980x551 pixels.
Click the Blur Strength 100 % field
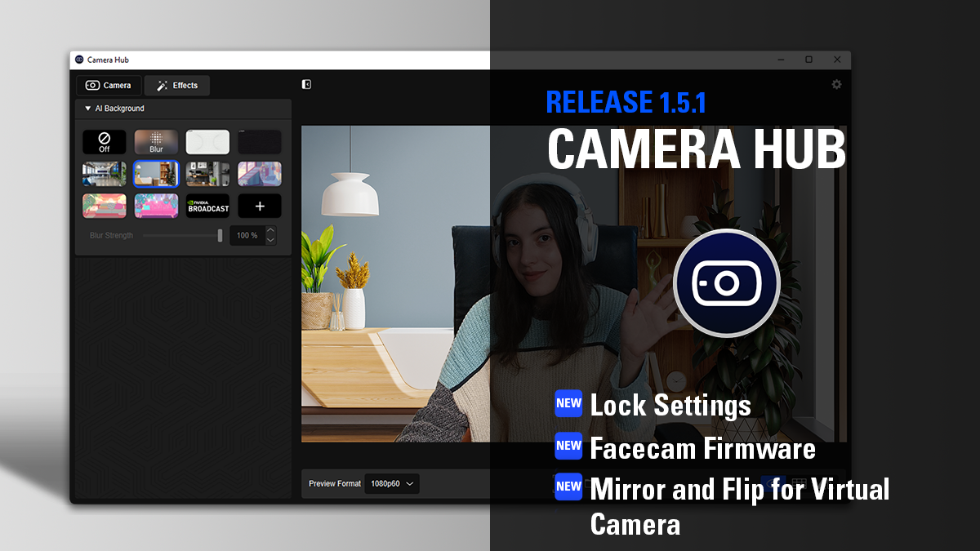coord(246,235)
